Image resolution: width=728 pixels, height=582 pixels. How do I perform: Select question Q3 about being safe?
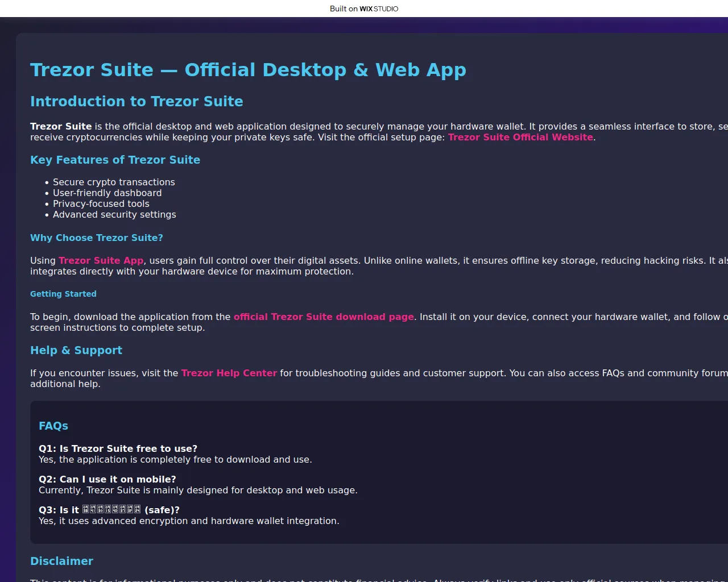pos(109,510)
